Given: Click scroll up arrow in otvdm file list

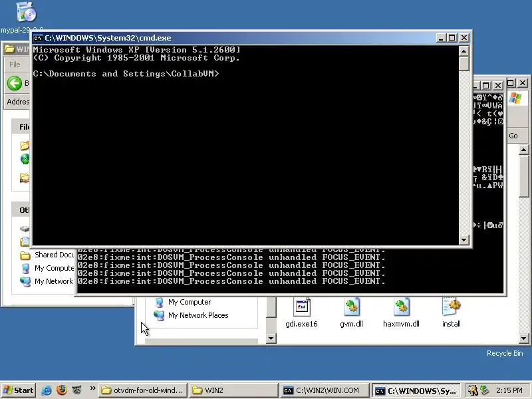Looking at the screenshot, I should tap(523, 149).
